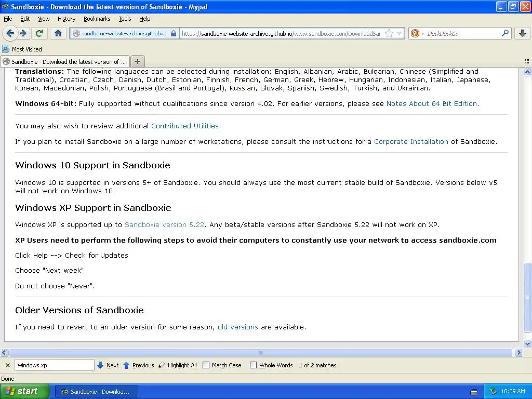Screen dimensions: 532x399
Task: Click the address bar URL field
Action: (x=281, y=34)
